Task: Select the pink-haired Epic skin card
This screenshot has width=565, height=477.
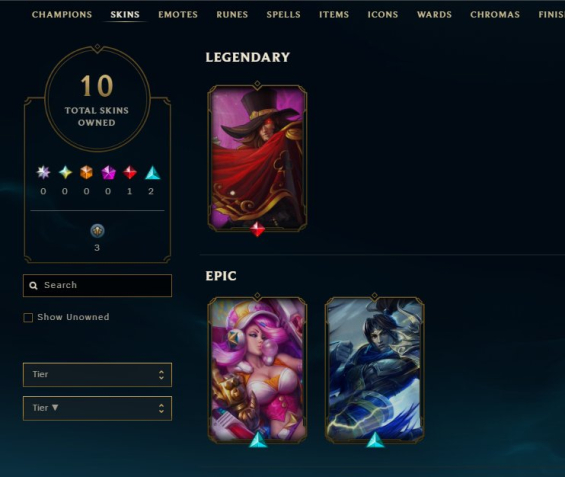Action: 257,370
